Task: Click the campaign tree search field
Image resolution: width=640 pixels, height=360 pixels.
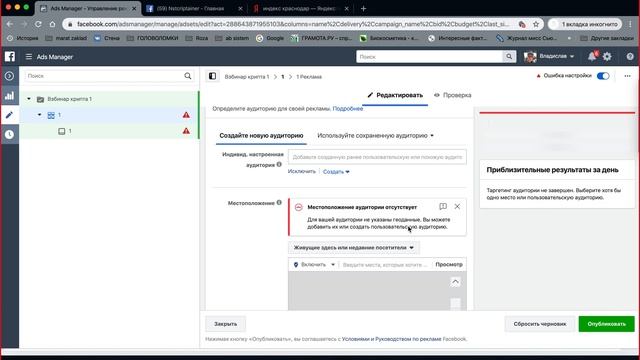Action: pos(104,76)
